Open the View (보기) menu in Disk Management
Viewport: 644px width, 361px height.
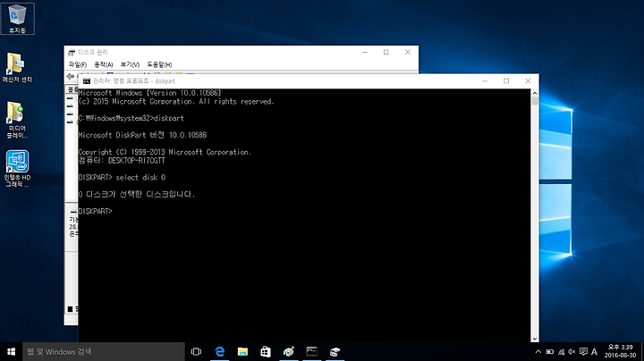click(130, 64)
